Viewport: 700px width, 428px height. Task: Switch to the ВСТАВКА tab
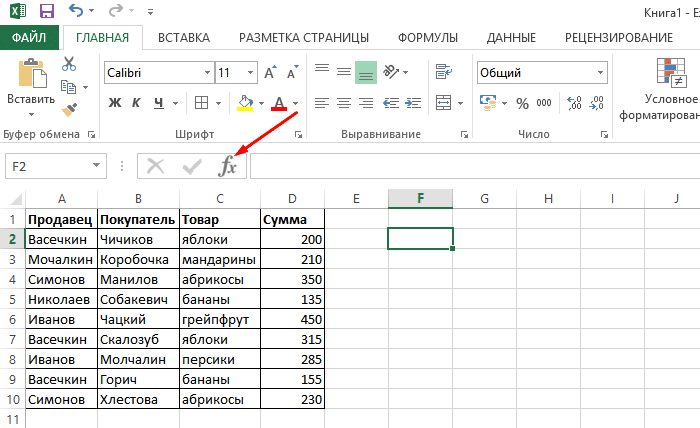[184, 38]
